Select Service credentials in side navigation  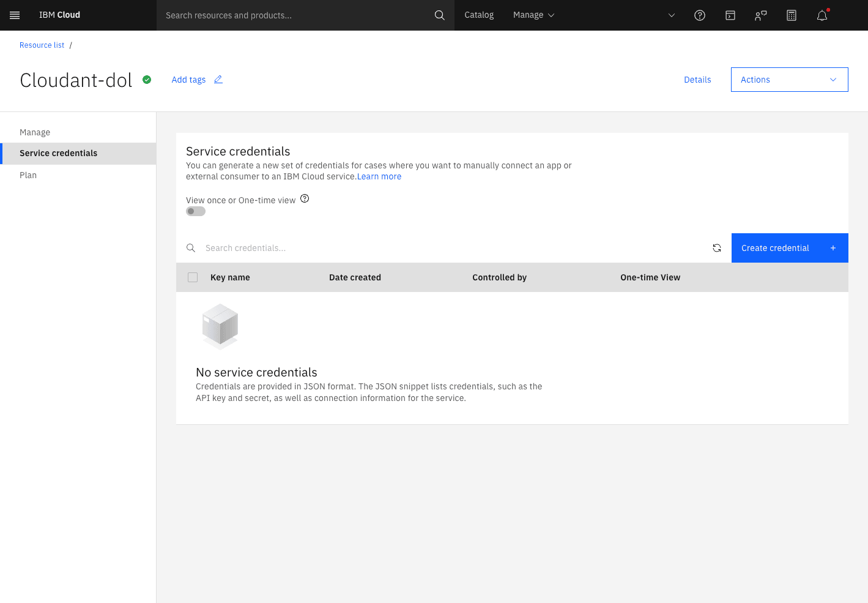tap(78, 154)
